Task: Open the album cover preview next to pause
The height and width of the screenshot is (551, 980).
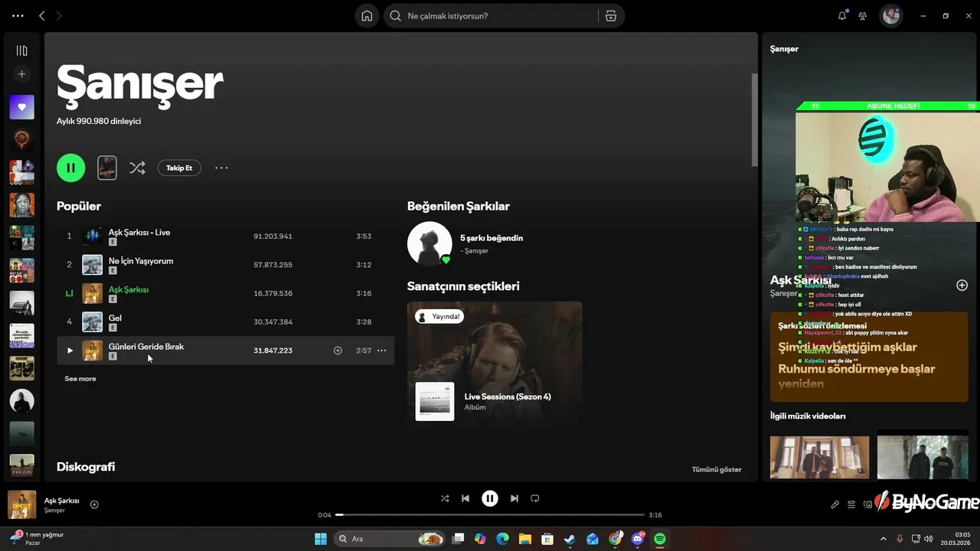Action: [x=107, y=168]
